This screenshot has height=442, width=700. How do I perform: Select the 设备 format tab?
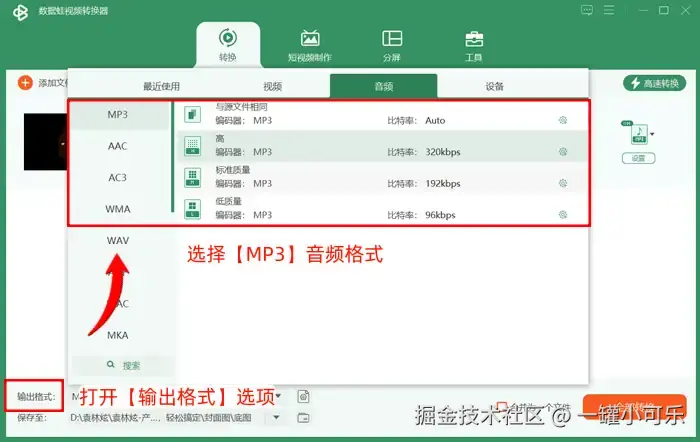pos(495,86)
